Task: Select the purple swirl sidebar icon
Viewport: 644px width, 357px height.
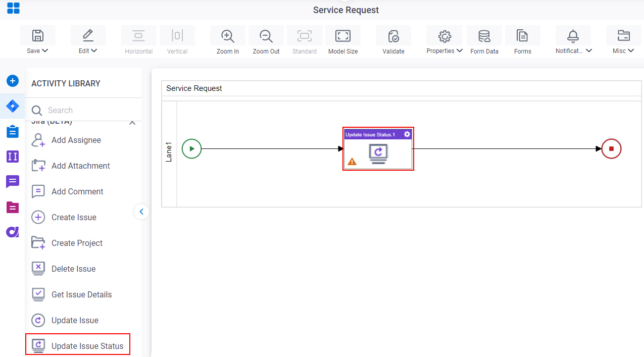Action: [13, 232]
